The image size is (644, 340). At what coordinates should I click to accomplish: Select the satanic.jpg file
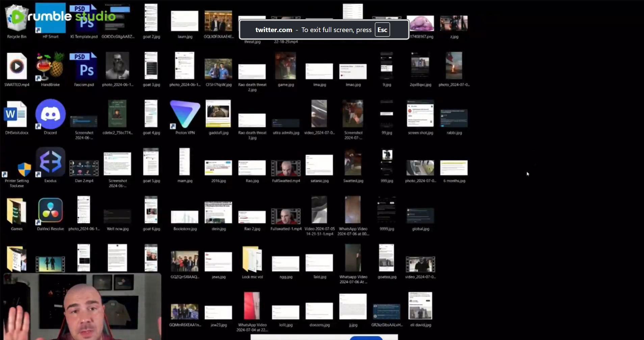[319, 169]
